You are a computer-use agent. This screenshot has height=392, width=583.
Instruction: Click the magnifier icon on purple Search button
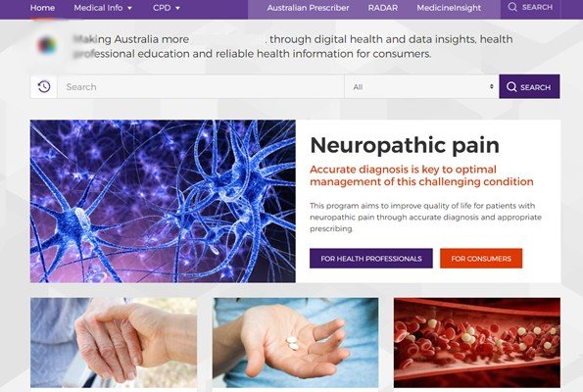click(x=511, y=86)
